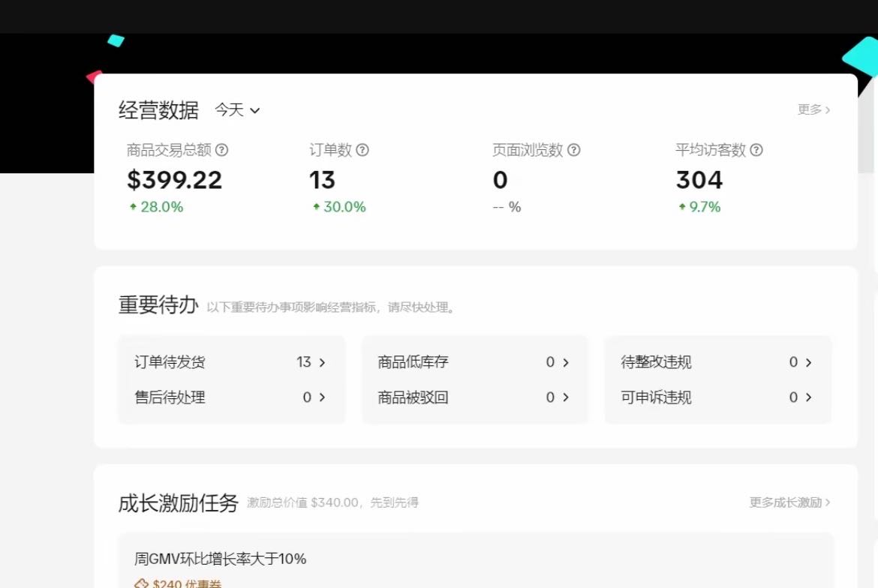This screenshot has width=878, height=588.
Task: Expand 更多成长激励 for more incentive tasks
Action: coord(789,502)
